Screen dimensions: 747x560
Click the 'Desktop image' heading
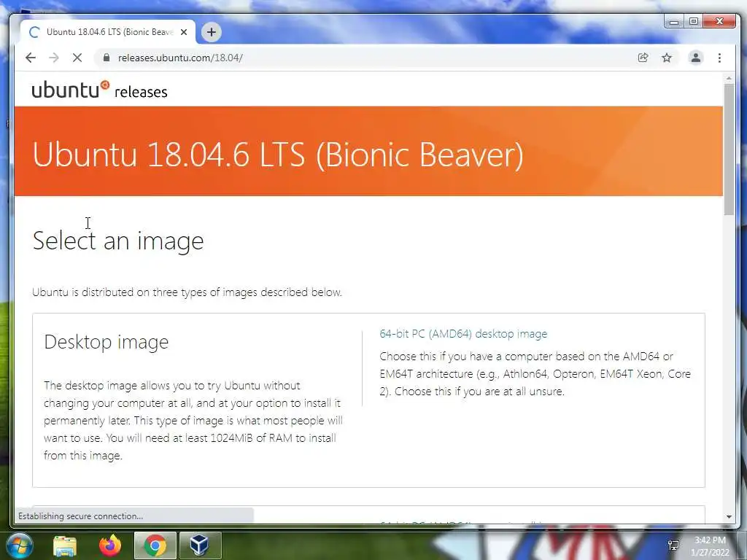(107, 342)
